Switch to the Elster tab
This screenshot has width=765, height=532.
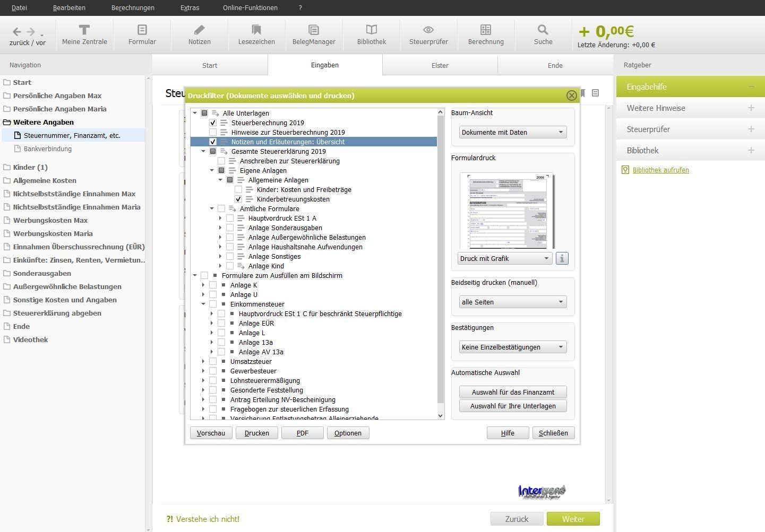pyautogui.click(x=440, y=65)
